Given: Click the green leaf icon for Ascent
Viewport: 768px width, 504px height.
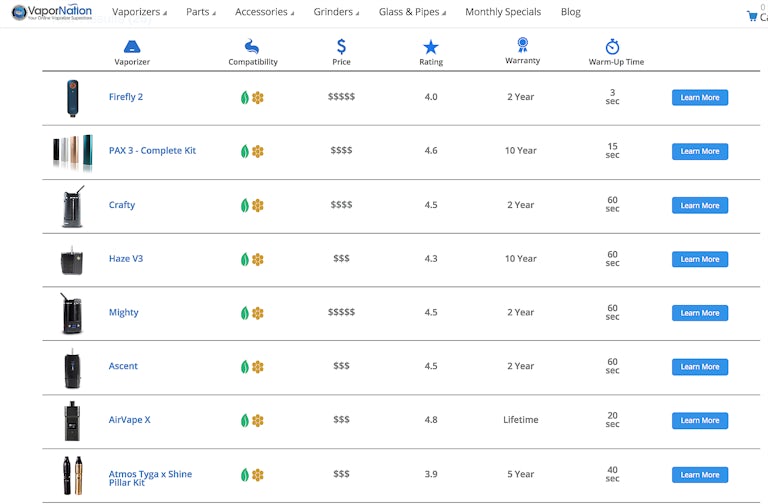Looking at the screenshot, I should [245, 367].
